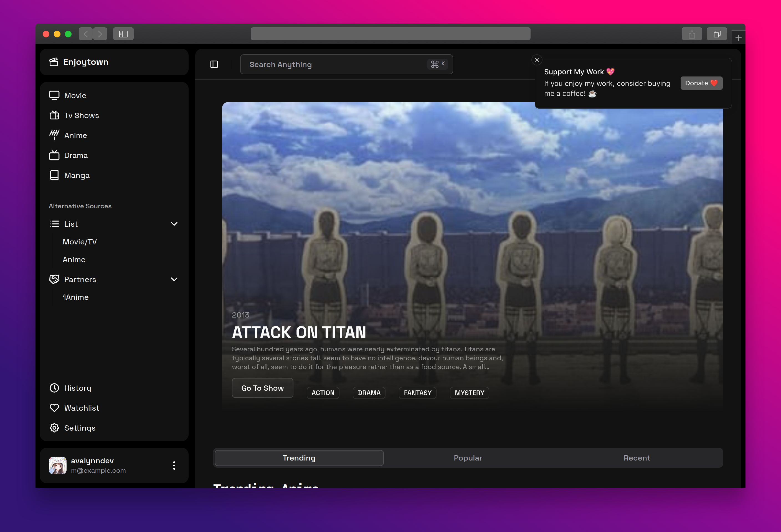Image resolution: width=781 pixels, height=532 pixels.
Task: Click the ATTACK ON TITAN title
Action: [299, 332]
